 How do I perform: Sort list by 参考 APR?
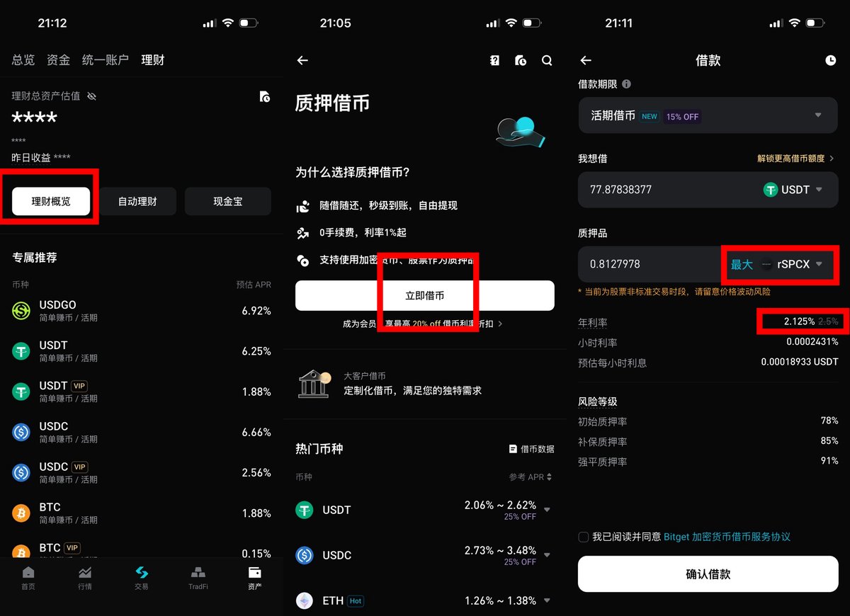[531, 477]
